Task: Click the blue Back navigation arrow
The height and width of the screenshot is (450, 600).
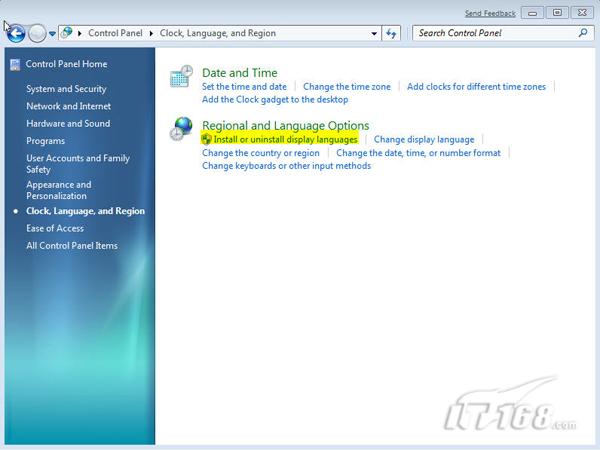Action: [16, 33]
